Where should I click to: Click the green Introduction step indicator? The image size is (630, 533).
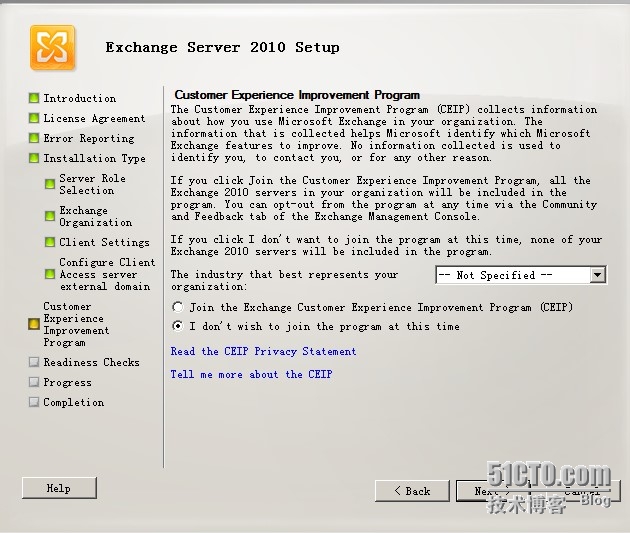pos(34,98)
